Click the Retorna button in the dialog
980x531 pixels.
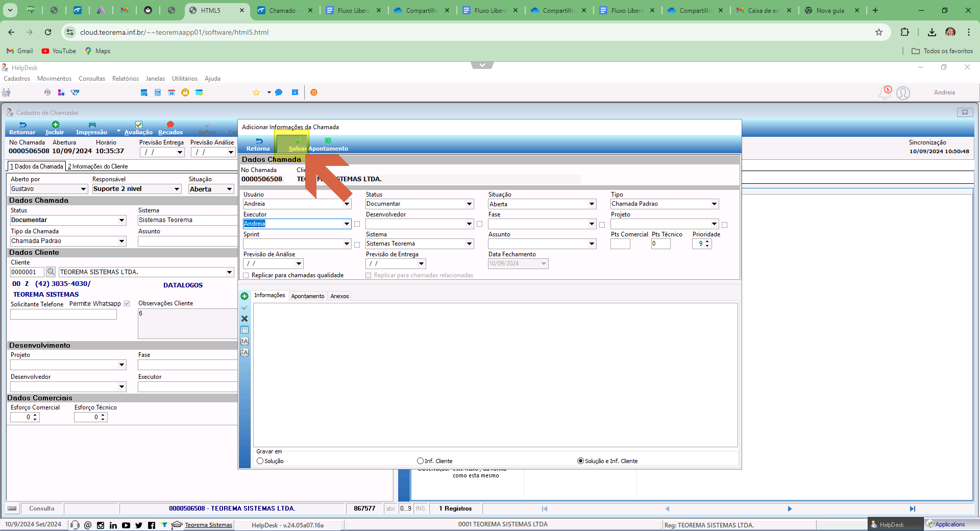258,144
